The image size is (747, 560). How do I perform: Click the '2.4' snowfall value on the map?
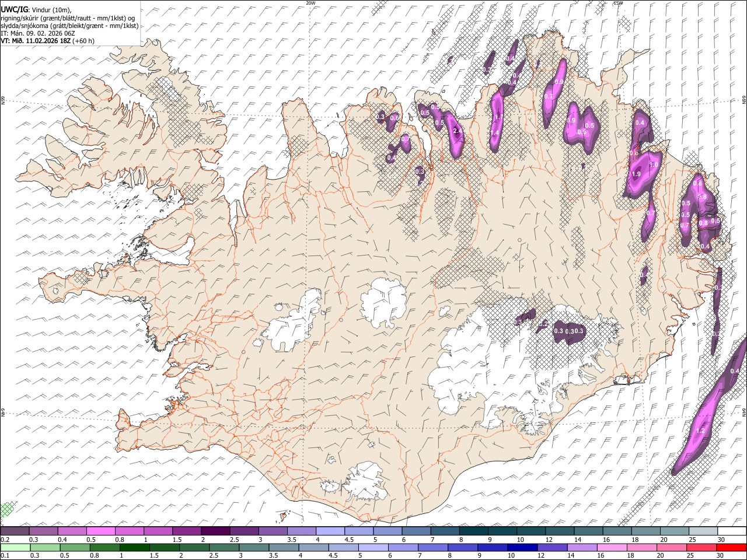[458, 131]
